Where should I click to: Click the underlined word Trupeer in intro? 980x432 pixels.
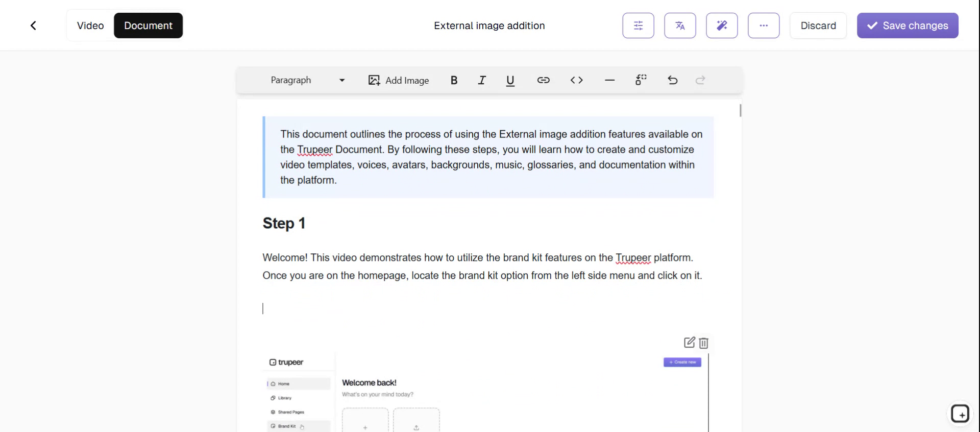[x=314, y=150]
